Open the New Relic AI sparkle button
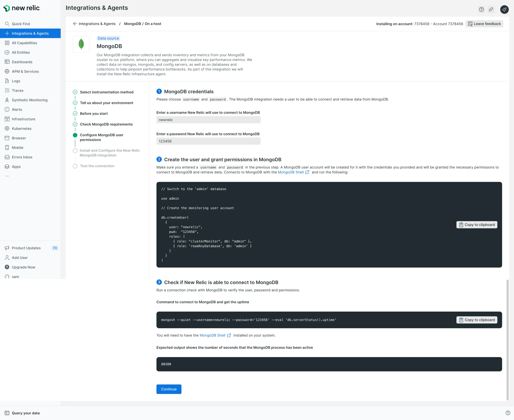 tap(504, 9)
